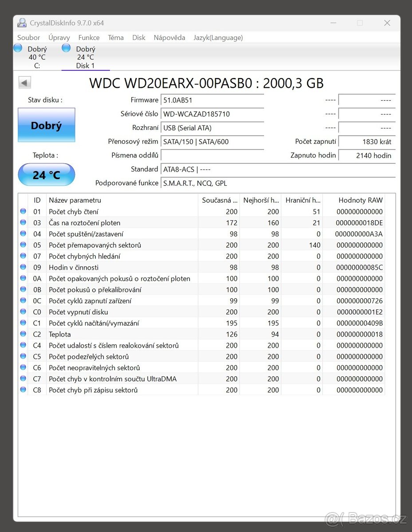Viewport: 412px width, 532px height.
Task: Click the Rozhraní field USB (Serial ATA)
Action: (x=212, y=128)
